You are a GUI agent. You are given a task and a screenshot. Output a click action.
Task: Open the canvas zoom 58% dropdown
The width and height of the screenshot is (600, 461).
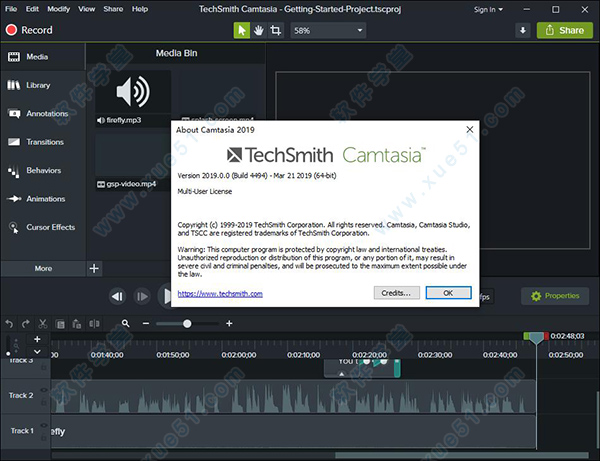[328, 30]
